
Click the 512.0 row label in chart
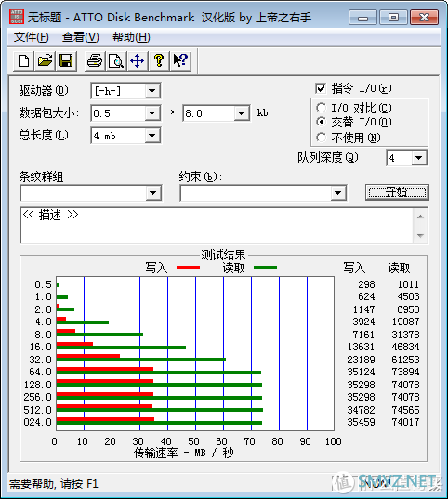[37, 410]
